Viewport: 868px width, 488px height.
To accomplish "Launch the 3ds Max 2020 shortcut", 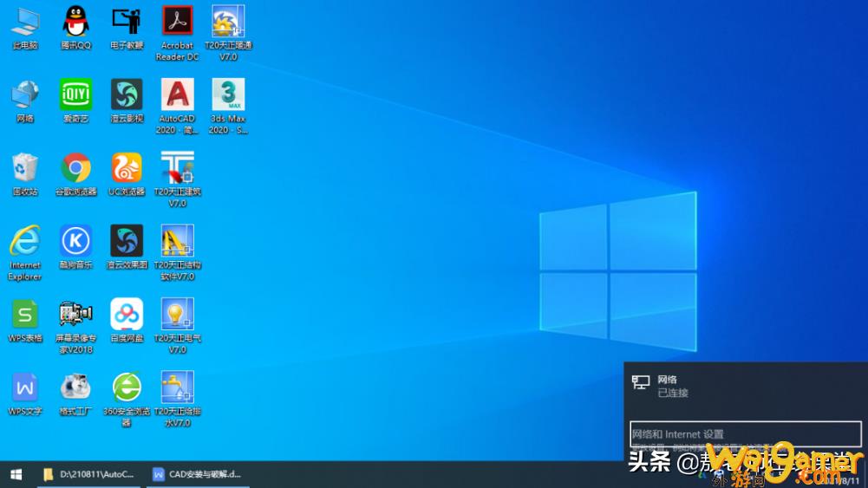I will coord(228,107).
